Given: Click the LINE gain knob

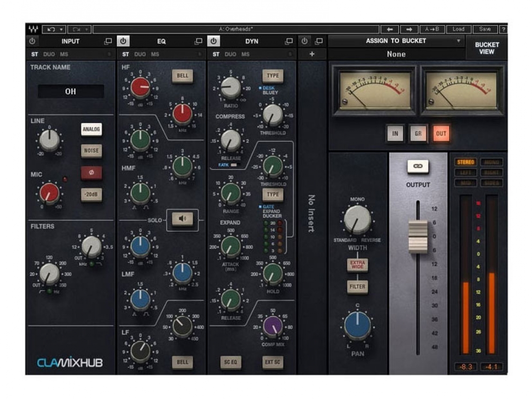Looking at the screenshot, I should click(x=49, y=141).
